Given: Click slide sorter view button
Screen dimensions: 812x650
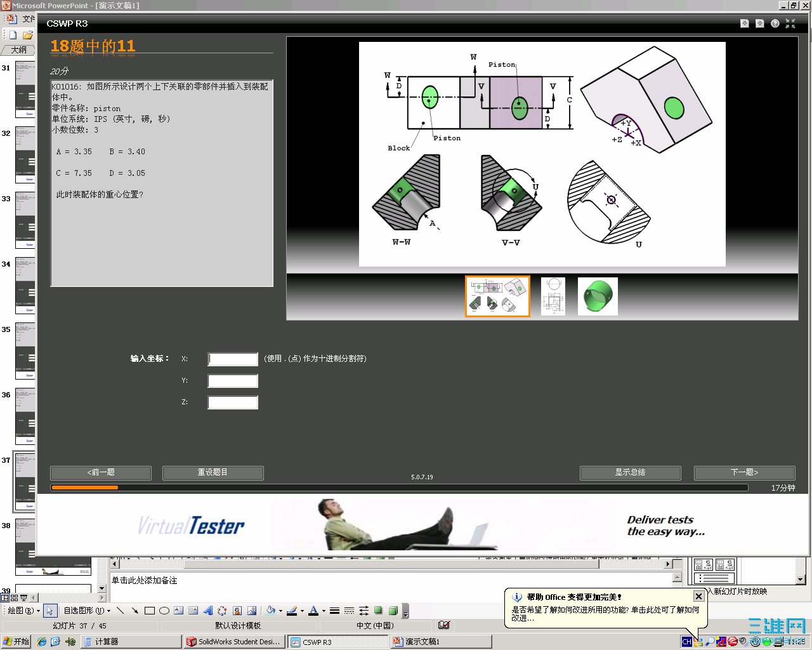Looking at the screenshot, I should [x=14, y=597].
